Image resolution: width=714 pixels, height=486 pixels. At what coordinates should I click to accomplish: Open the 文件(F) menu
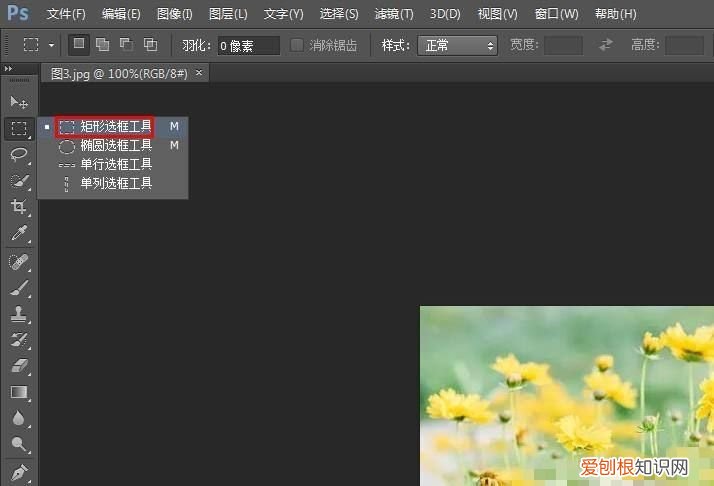coord(66,14)
